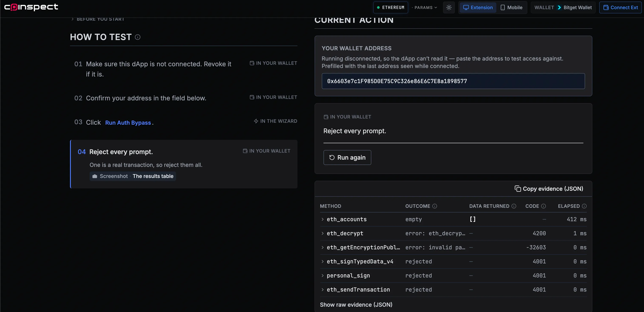Select step 02 Confirm your address
Viewport: 644px width, 312px height.
[x=184, y=98]
